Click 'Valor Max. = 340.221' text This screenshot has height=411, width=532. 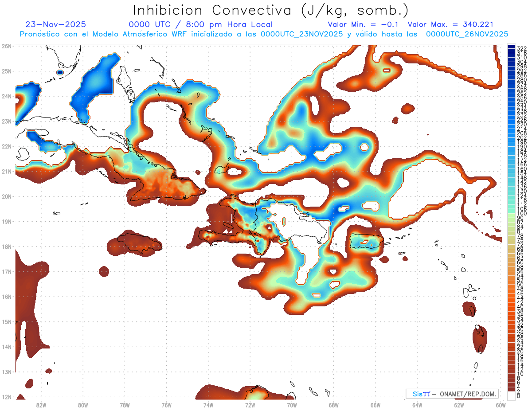(x=450, y=25)
